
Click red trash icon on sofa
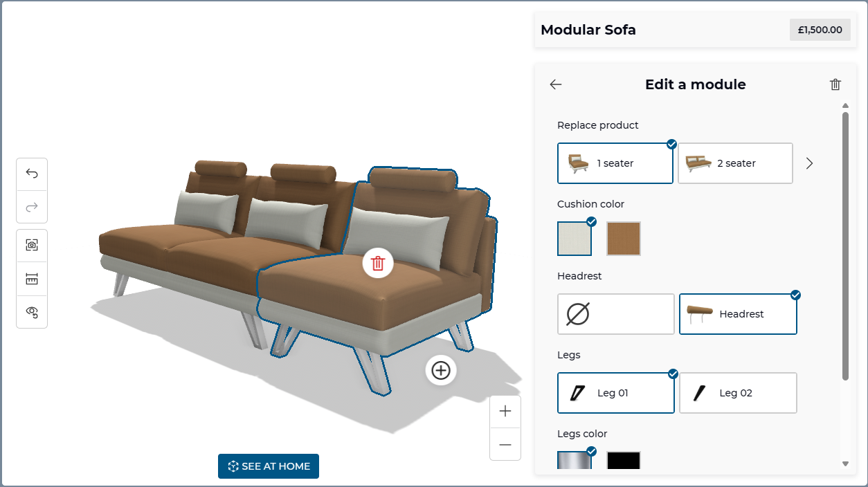(378, 263)
